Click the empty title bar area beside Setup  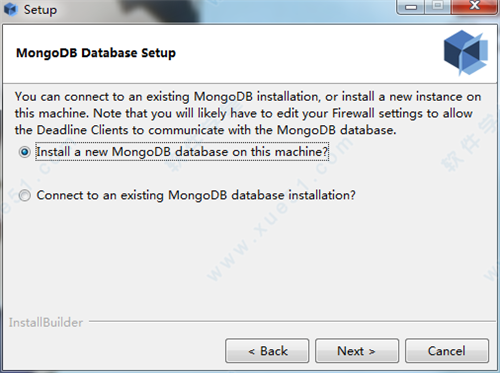click(227, 10)
